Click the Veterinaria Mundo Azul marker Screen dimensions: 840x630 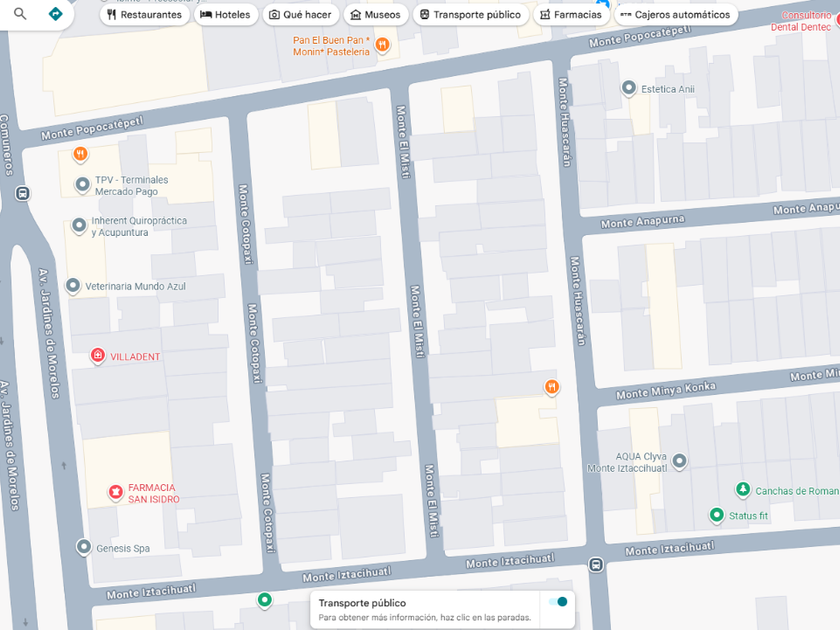click(73, 286)
